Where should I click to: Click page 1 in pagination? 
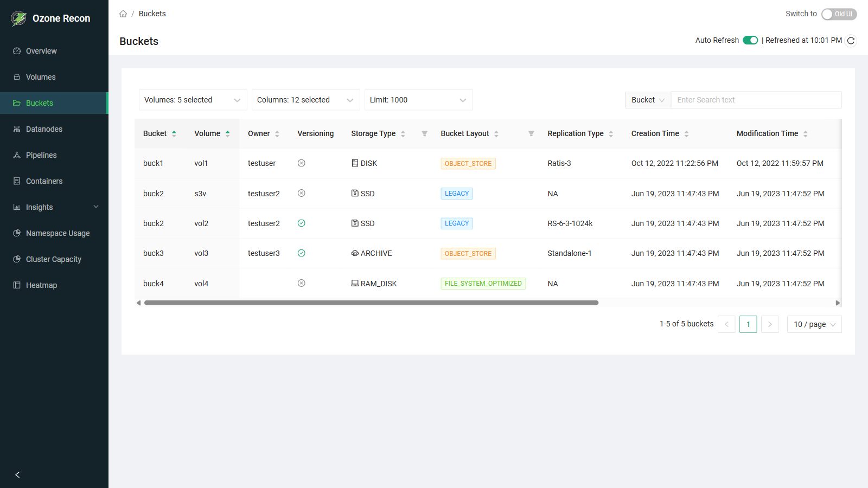point(748,324)
